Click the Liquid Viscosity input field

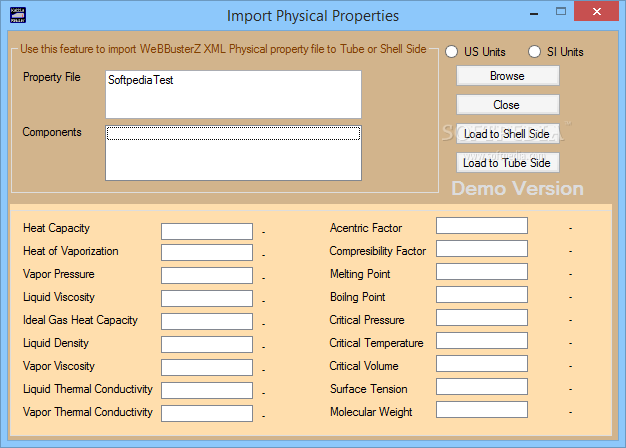coord(207,298)
